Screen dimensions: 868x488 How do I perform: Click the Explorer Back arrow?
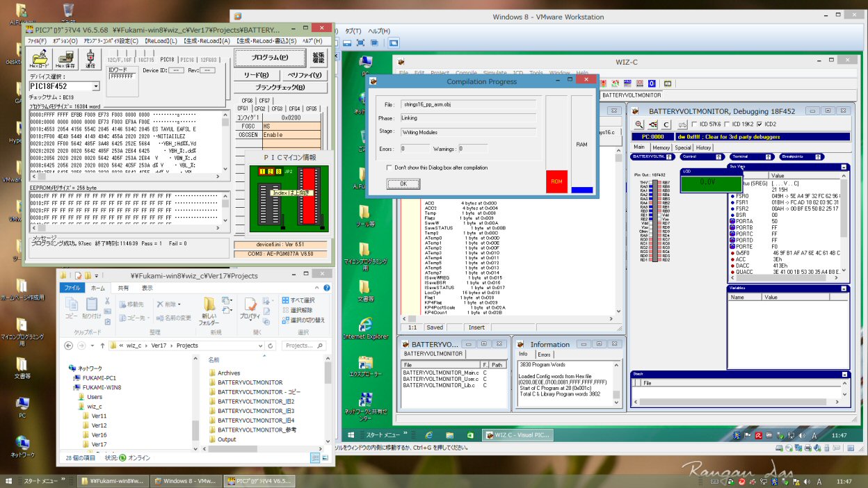[x=67, y=345]
